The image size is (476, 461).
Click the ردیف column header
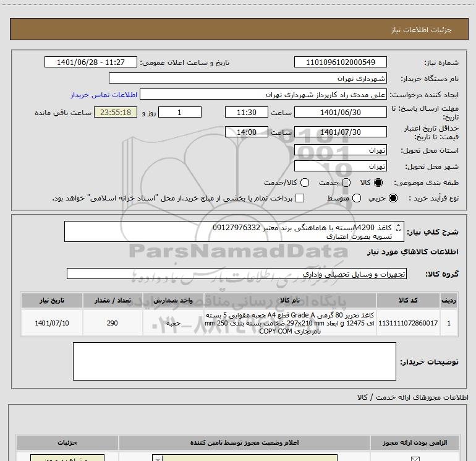click(449, 300)
